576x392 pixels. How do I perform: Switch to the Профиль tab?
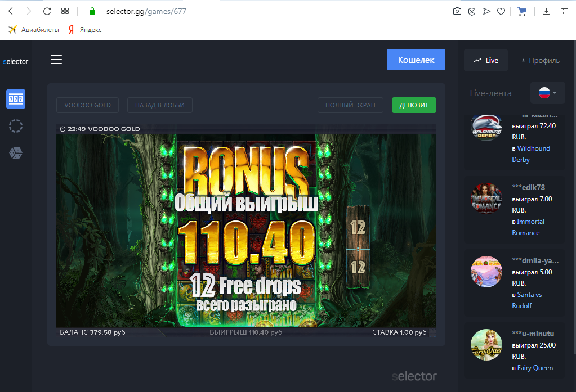pyautogui.click(x=541, y=61)
